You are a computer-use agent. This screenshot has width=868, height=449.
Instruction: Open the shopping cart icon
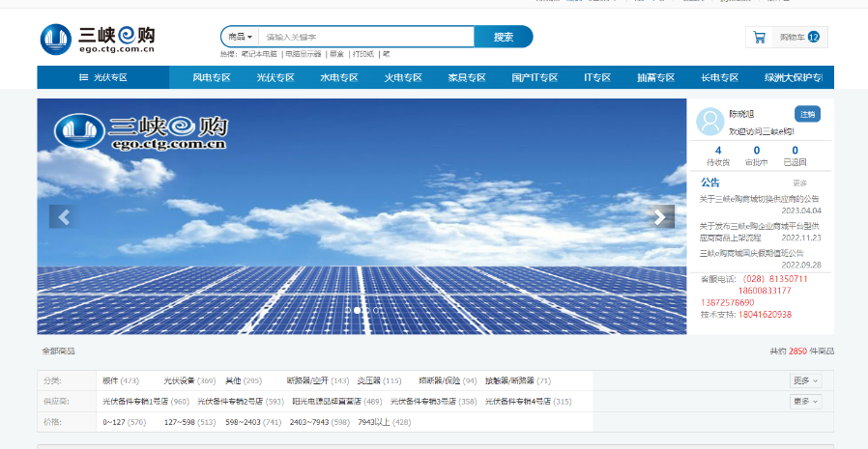(759, 38)
